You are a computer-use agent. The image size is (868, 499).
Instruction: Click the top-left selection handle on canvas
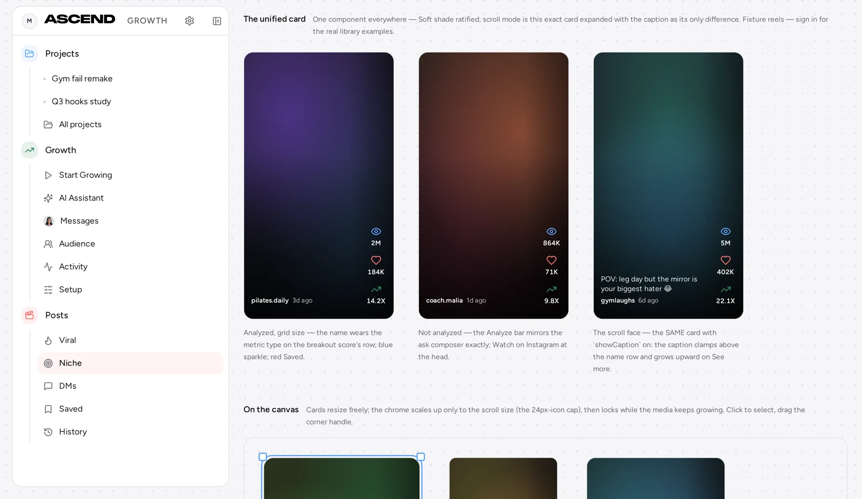click(263, 457)
